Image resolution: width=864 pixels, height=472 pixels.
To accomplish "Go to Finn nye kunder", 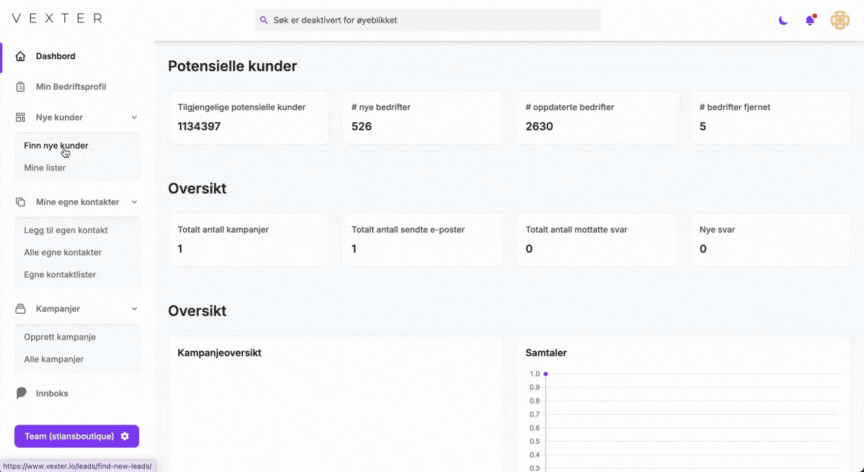I will click(56, 146).
